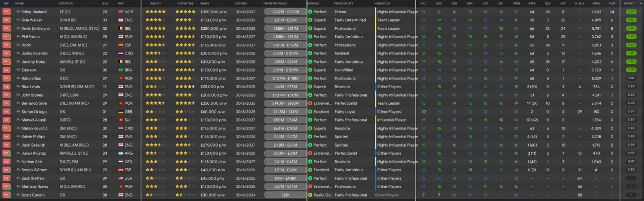Click the player icon beside Kyle Walker's name
The width and height of the screenshot is (644, 201).
[18, 20]
